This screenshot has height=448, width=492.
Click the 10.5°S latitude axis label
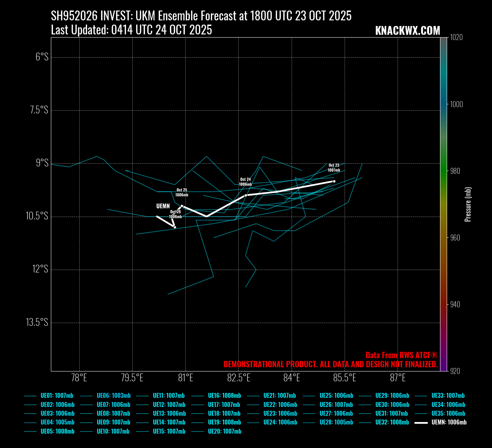37,216
